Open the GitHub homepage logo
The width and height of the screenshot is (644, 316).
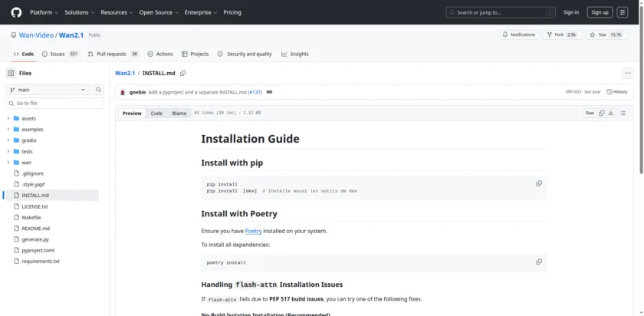pyautogui.click(x=16, y=12)
